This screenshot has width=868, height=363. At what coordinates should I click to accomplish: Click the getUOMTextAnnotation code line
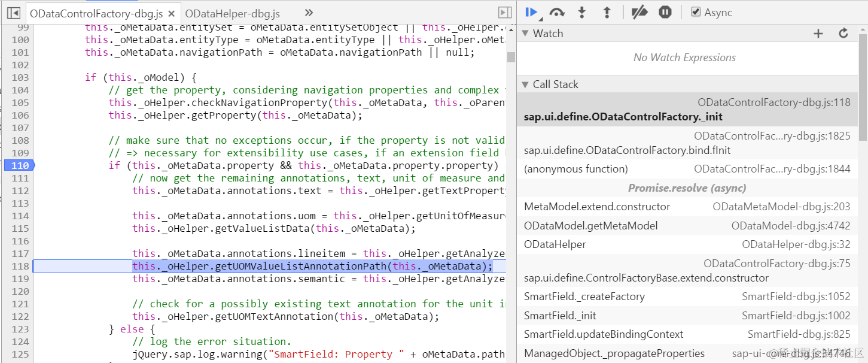point(285,316)
